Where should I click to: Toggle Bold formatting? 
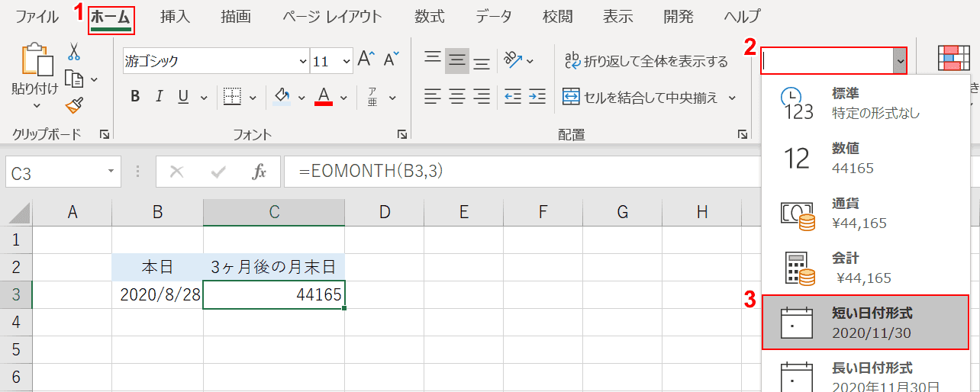[x=135, y=97]
